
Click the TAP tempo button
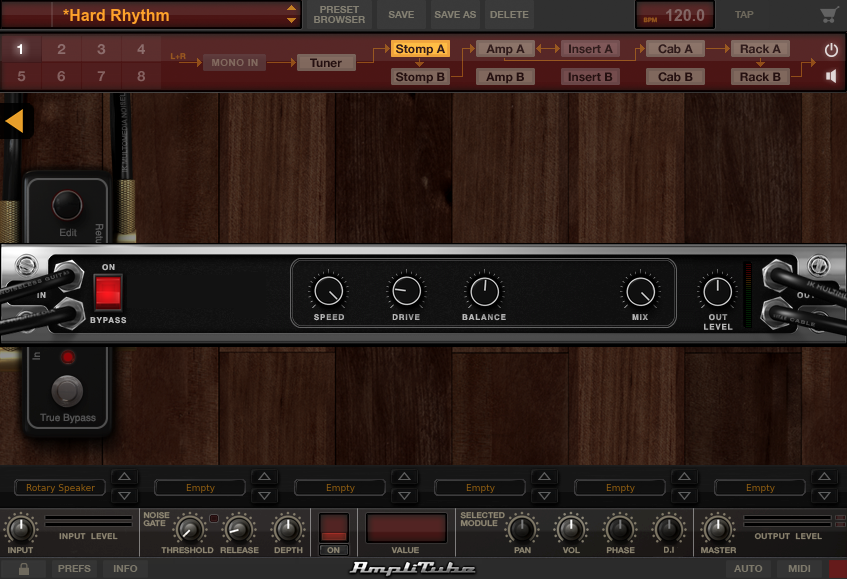(x=744, y=15)
